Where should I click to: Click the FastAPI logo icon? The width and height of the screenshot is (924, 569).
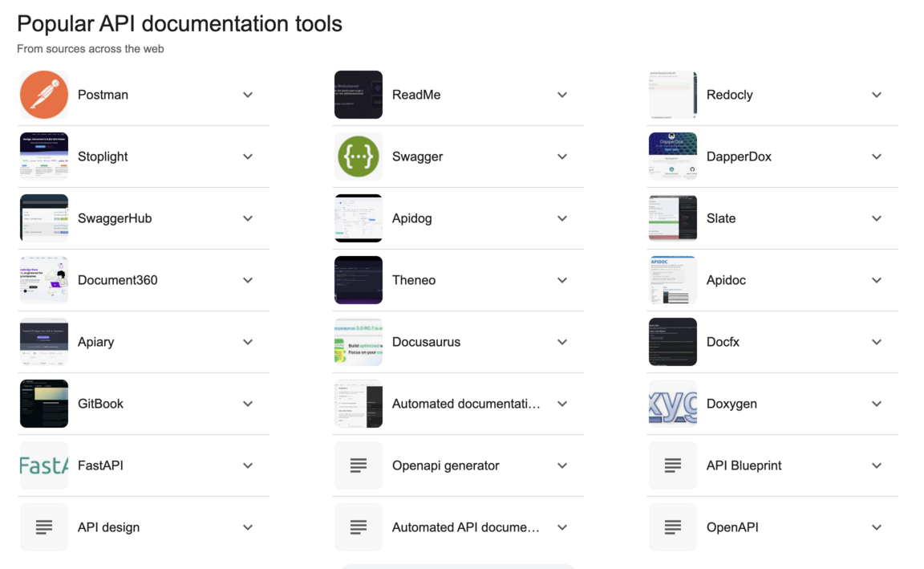coord(44,465)
